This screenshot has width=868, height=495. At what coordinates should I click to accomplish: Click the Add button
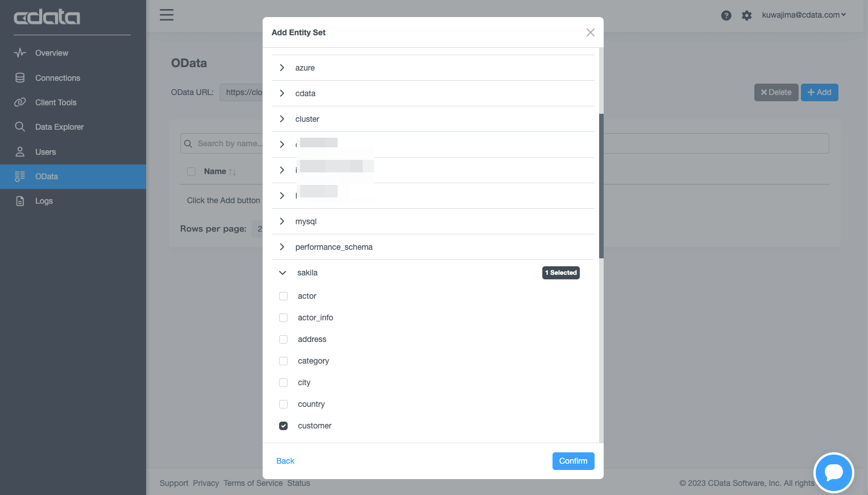(819, 92)
